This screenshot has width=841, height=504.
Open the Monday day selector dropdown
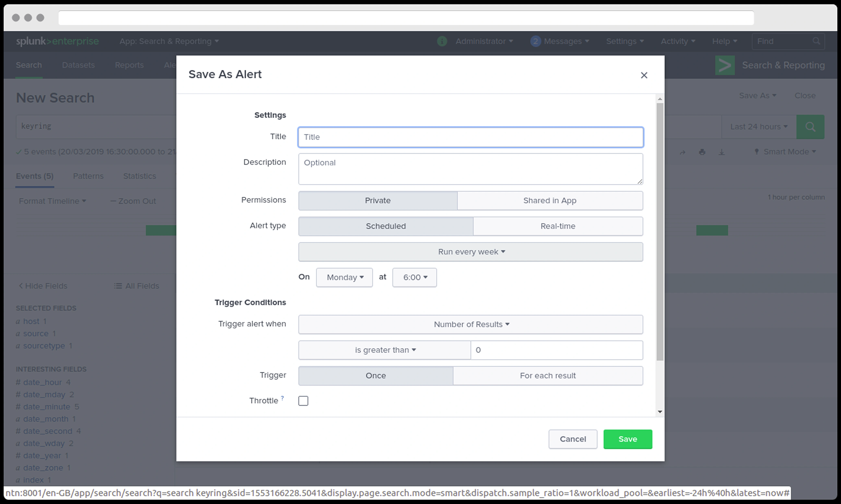point(344,277)
